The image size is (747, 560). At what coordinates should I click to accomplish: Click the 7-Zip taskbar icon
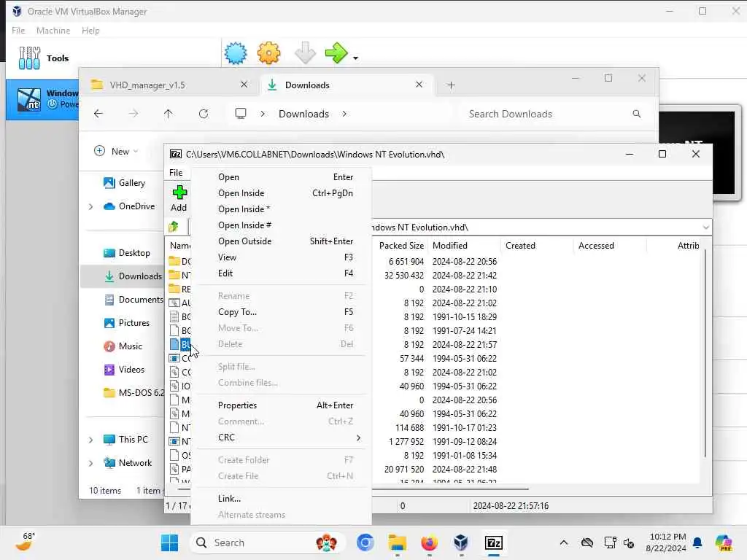(x=494, y=542)
